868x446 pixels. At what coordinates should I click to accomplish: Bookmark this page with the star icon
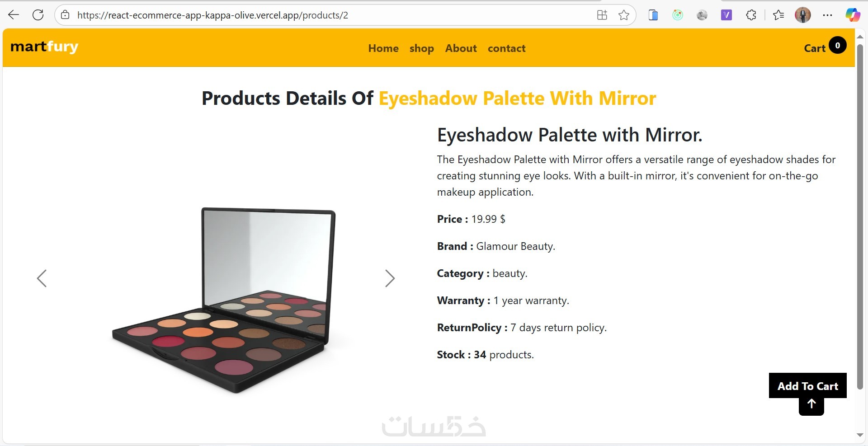pyautogui.click(x=624, y=15)
